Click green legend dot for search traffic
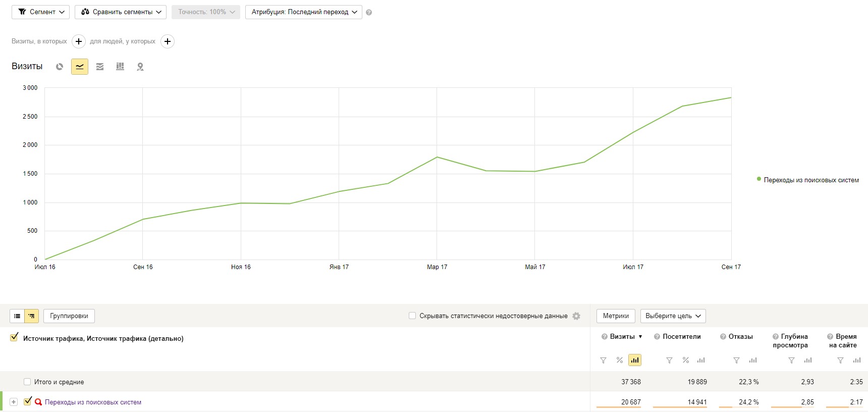This screenshot has width=868, height=412. click(x=758, y=179)
